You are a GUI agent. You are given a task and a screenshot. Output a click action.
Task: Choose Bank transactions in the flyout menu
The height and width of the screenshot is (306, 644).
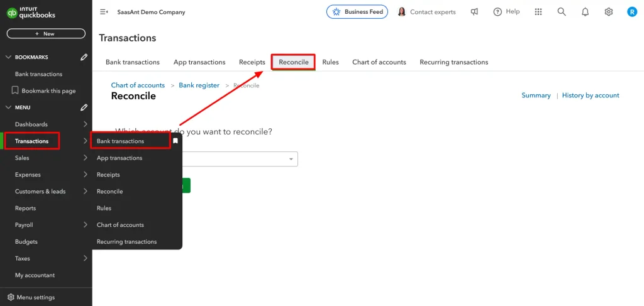120,141
